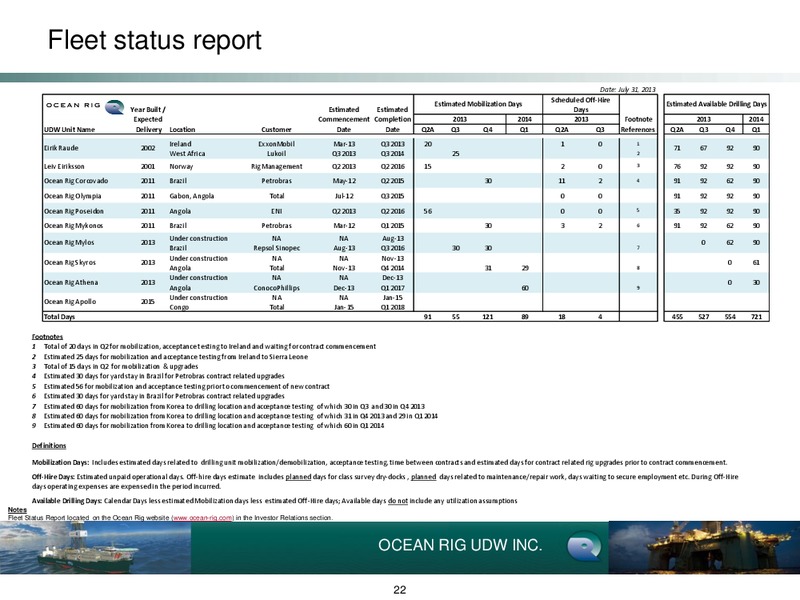Select the 'Ocean Rig Corcovado' unit name
Image resolution: width=800 pixels, height=600 pixels.
click(76, 181)
